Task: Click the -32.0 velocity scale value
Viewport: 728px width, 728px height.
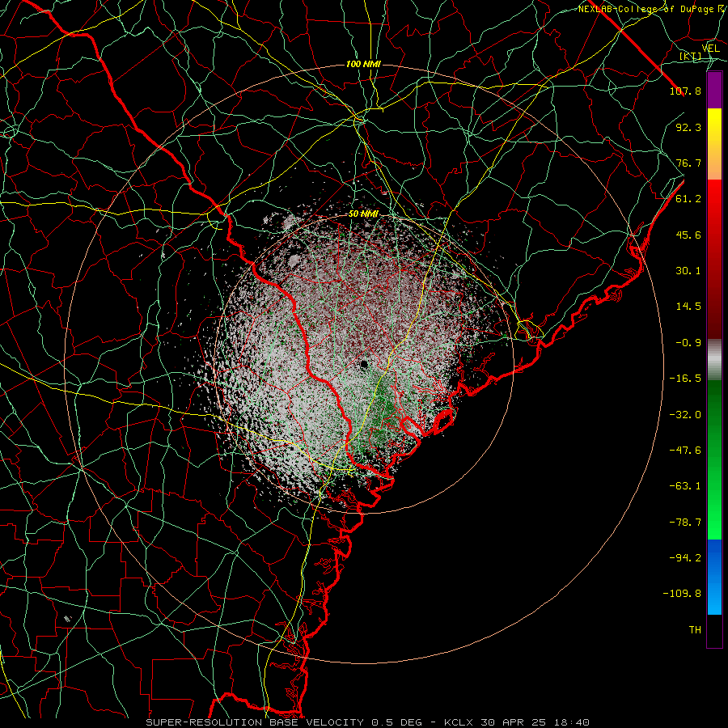Action: [685, 415]
